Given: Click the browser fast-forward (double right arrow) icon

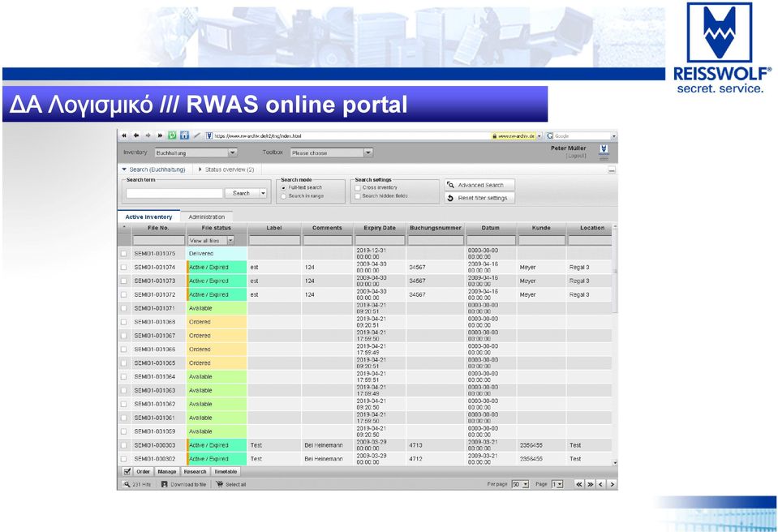Looking at the screenshot, I should coord(160,135).
